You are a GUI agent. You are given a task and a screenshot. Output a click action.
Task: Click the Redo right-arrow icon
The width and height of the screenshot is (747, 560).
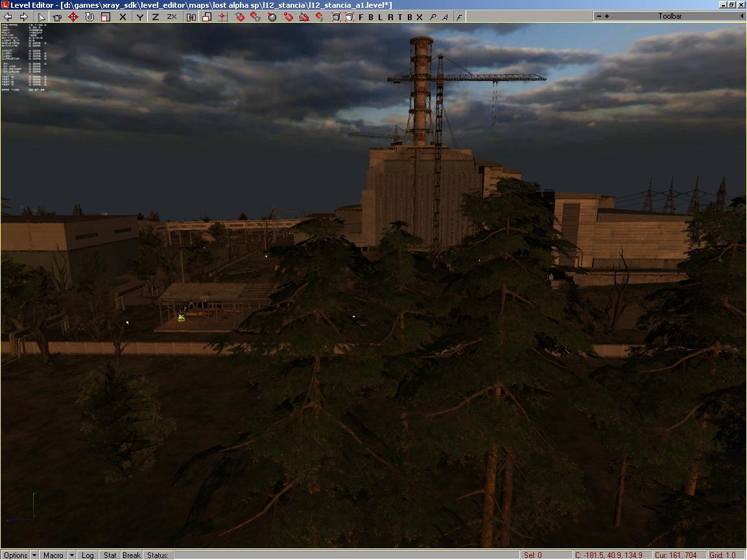coord(23,17)
